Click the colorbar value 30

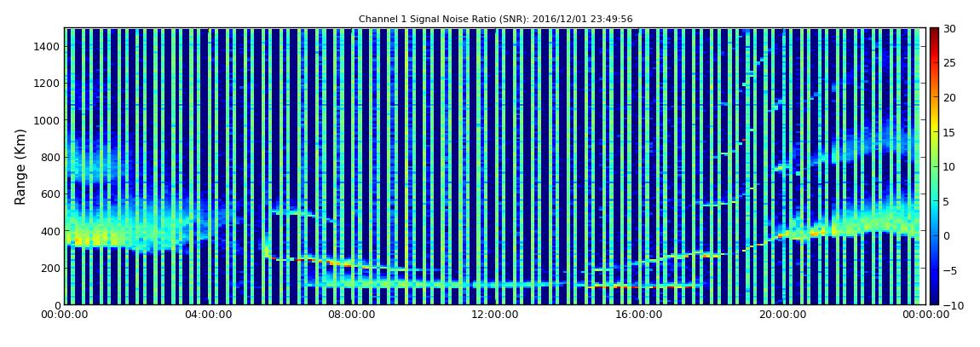[950, 29]
